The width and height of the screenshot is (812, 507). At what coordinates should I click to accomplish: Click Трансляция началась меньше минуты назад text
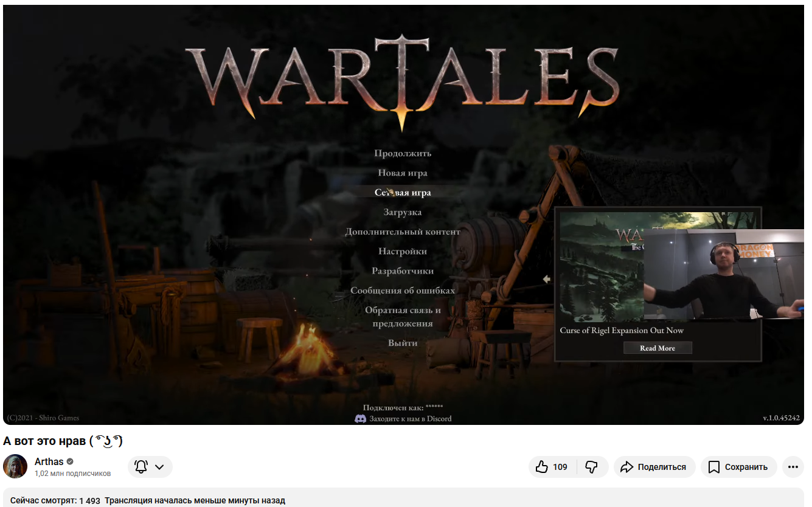click(195, 501)
